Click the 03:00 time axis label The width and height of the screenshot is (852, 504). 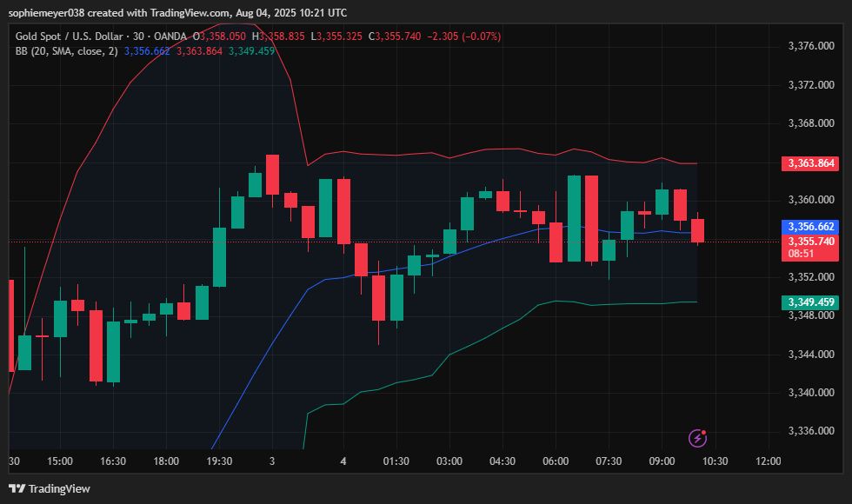449,461
